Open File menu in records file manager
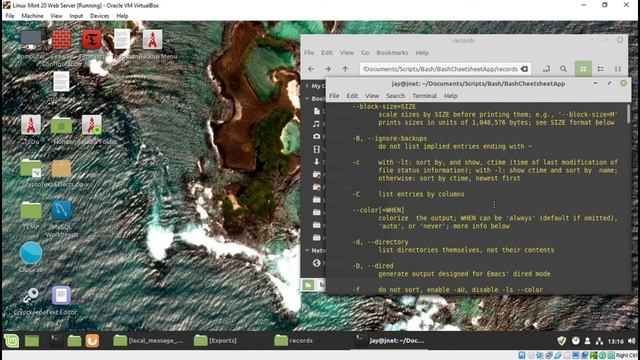Viewport: 640px width, 360px height. pos(309,53)
